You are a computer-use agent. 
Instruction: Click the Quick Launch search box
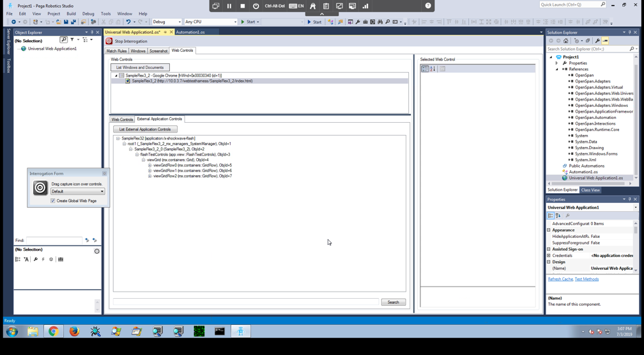coord(572,4)
